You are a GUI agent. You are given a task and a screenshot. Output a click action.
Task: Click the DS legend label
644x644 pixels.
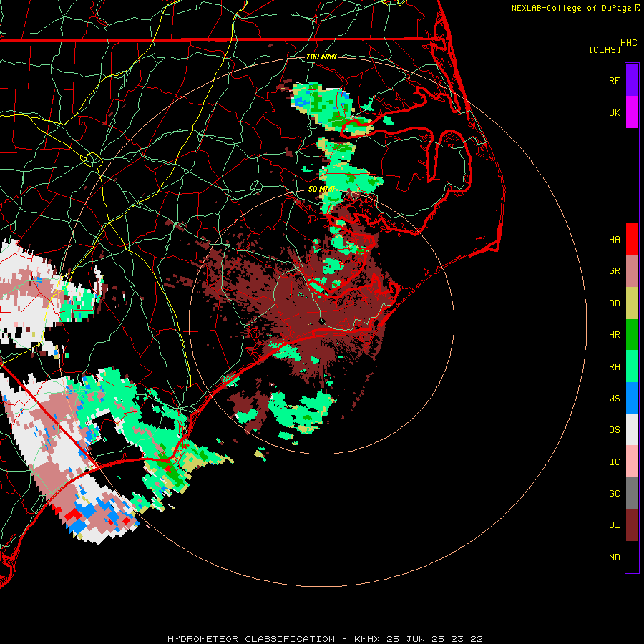click(614, 430)
